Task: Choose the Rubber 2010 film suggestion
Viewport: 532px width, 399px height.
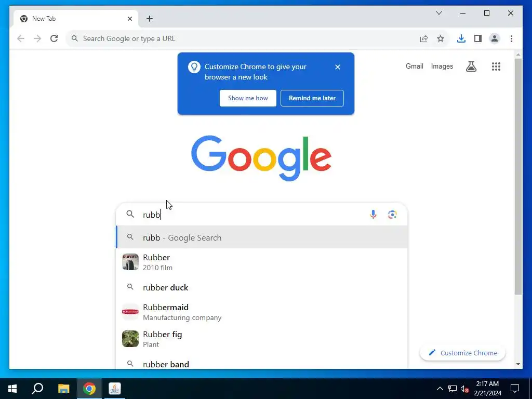Action: (x=262, y=262)
